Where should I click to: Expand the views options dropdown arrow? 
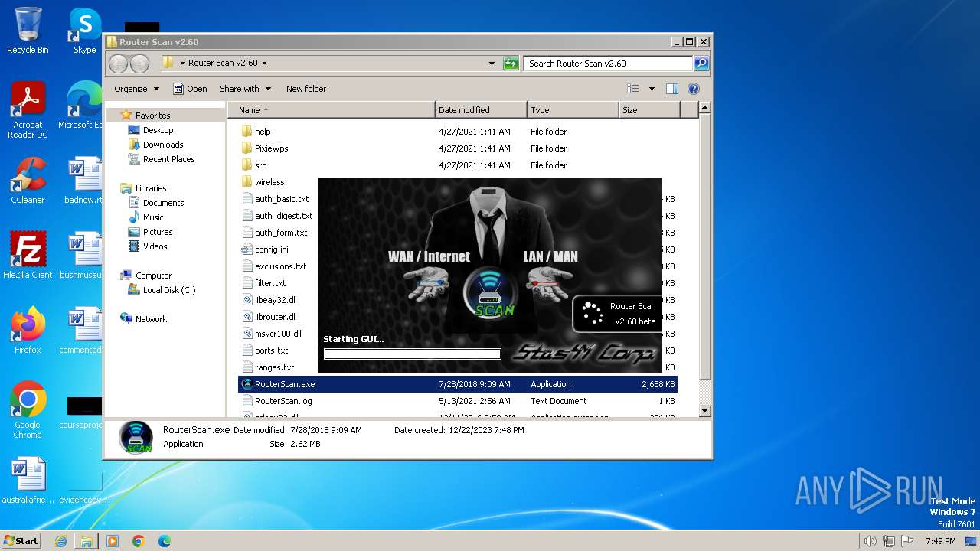652,89
